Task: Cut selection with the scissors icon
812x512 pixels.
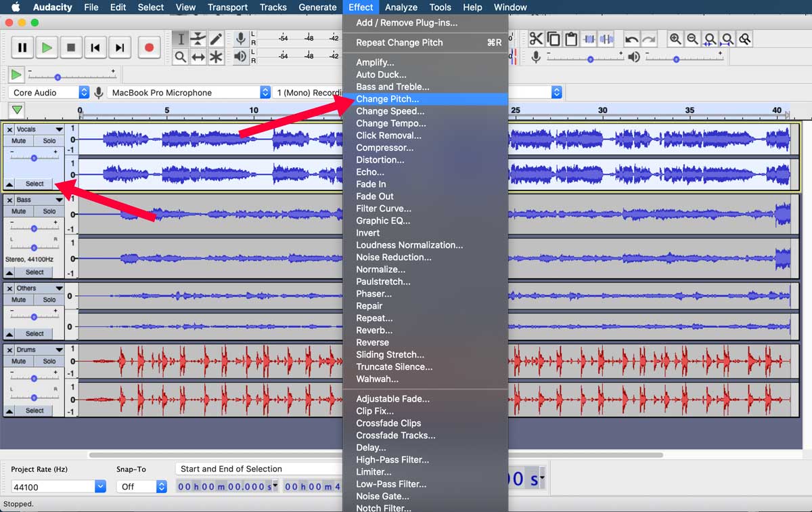Action: pos(536,39)
